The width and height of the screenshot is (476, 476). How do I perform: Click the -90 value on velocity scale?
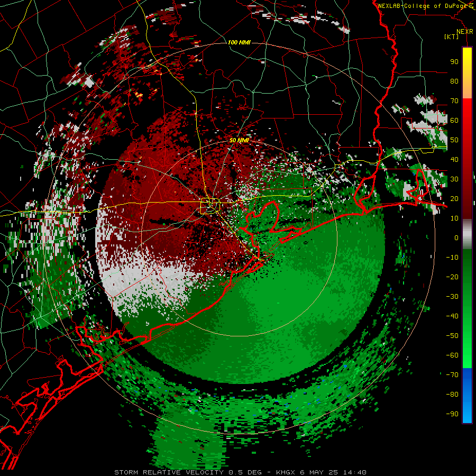click(x=452, y=414)
